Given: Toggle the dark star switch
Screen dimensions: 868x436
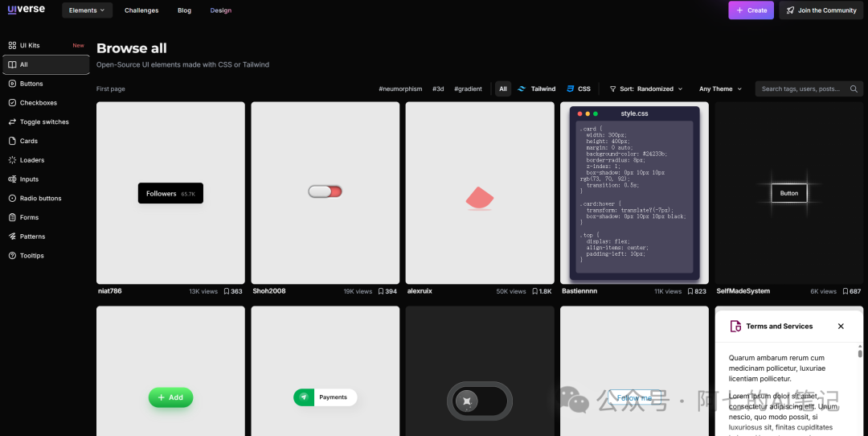Looking at the screenshot, I should click(479, 401).
